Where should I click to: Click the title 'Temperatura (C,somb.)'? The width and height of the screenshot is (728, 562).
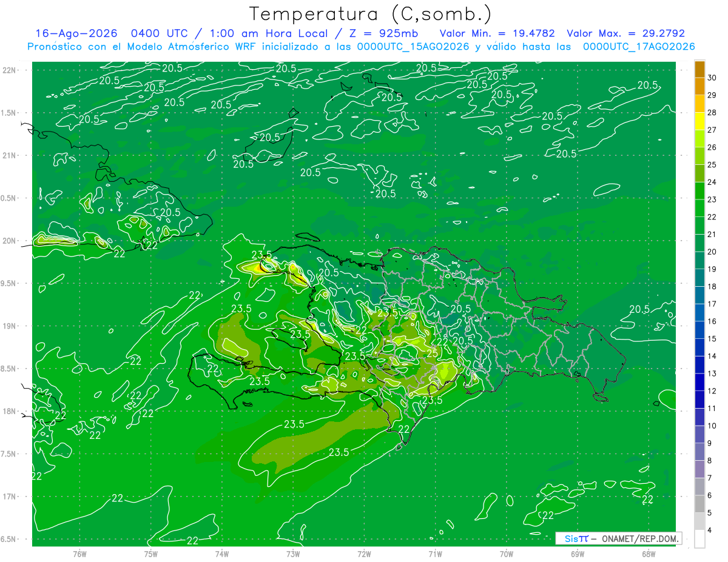(371, 14)
